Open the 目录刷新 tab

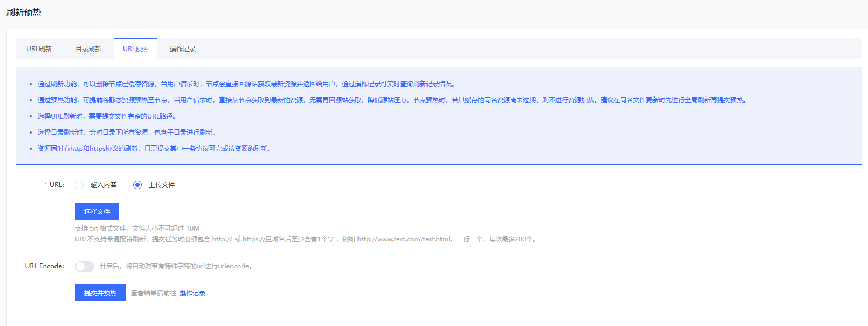point(88,49)
